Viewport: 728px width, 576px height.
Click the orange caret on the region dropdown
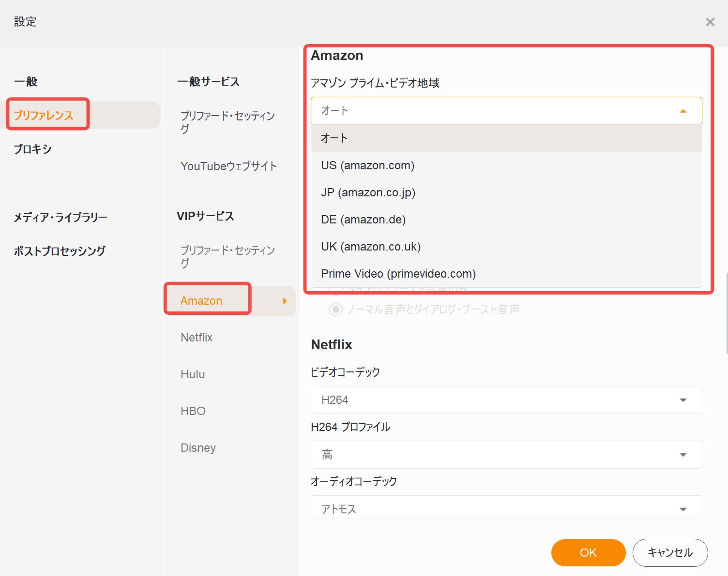[x=683, y=111]
